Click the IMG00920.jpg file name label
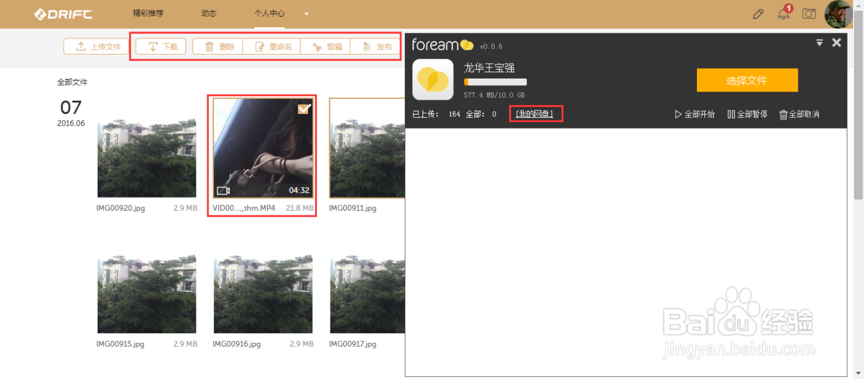This screenshot has width=864, height=379. click(120, 208)
